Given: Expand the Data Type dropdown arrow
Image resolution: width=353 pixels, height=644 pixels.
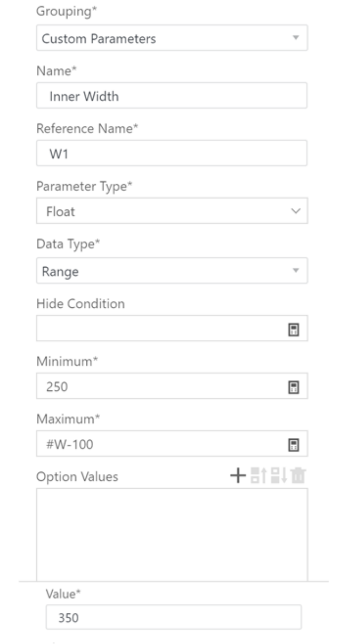Looking at the screenshot, I should click(x=296, y=271).
